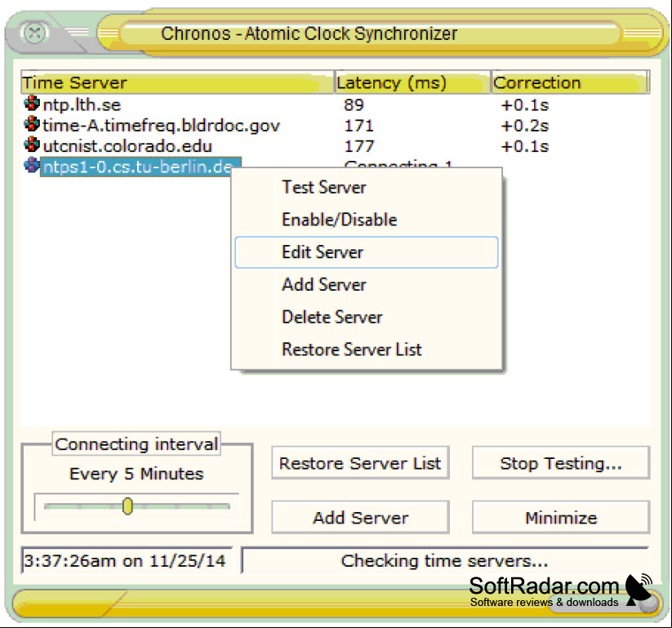The width and height of the screenshot is (672, 628).
Task: Sort by the Time Server column header
Action: (177, 82)
